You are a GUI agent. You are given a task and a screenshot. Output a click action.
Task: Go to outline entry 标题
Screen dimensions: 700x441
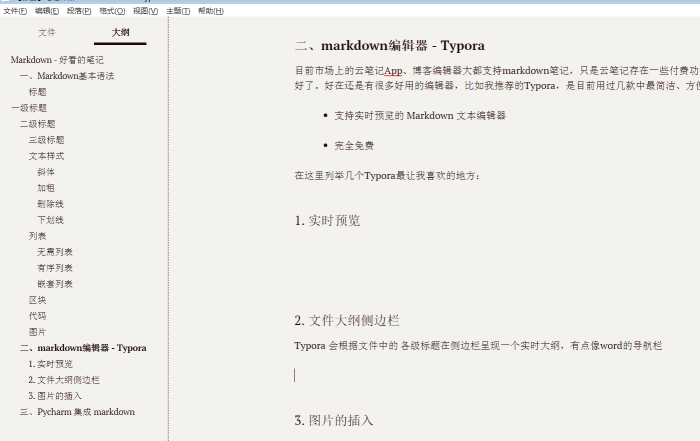coord(38,92)
